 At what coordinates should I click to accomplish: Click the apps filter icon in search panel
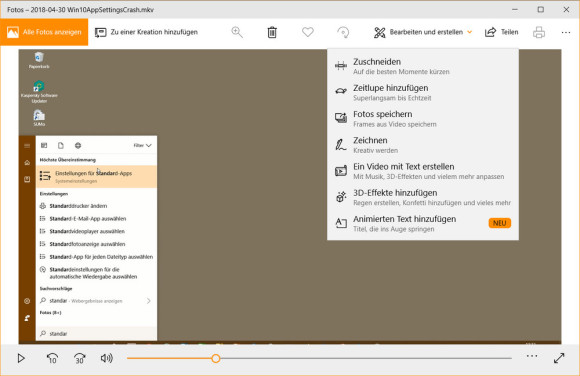(x=44, y=145)
